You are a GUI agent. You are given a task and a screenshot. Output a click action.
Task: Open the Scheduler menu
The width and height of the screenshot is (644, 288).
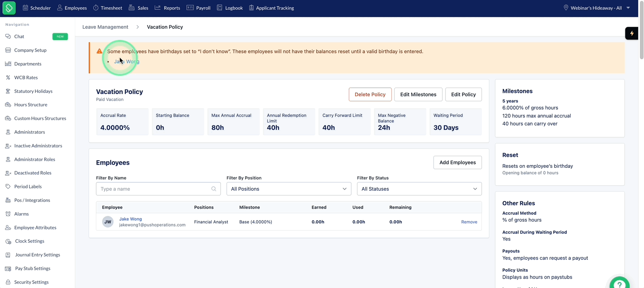point(37,8)
